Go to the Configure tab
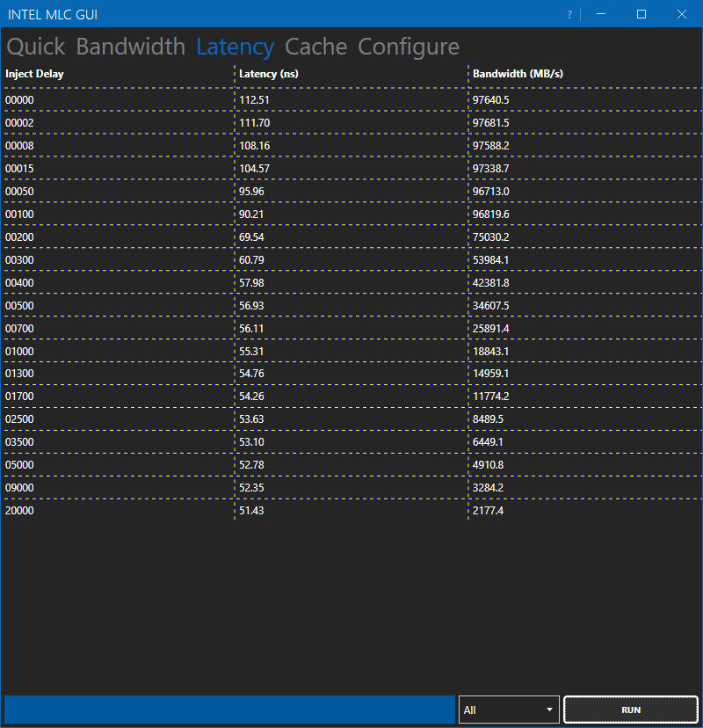703x728 pixels. [409, 47]
